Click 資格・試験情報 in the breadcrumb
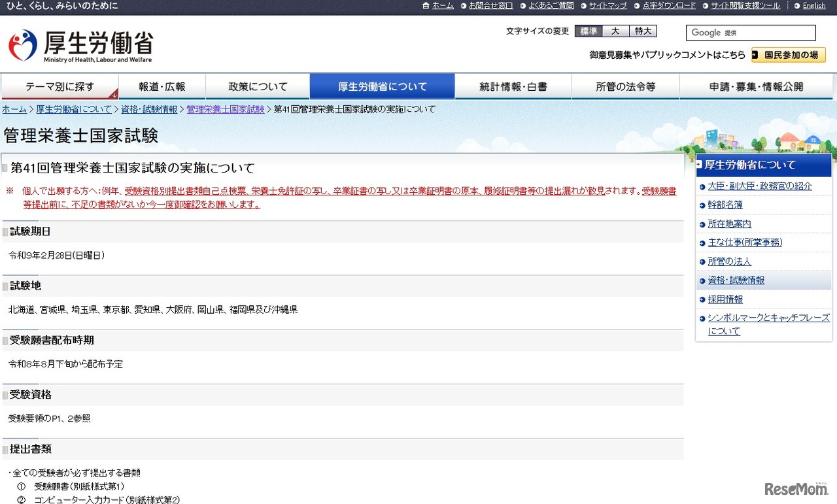 (149, 109)
